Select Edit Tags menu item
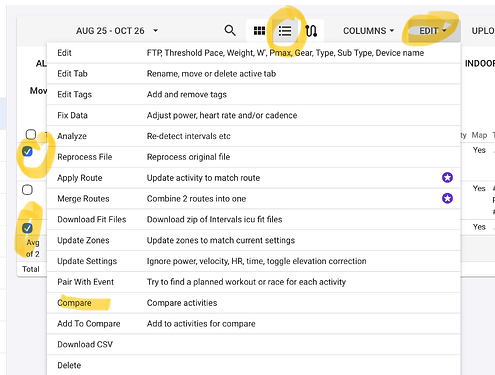The width and height of the screenshot is (495, 375). tap(254, 95)
